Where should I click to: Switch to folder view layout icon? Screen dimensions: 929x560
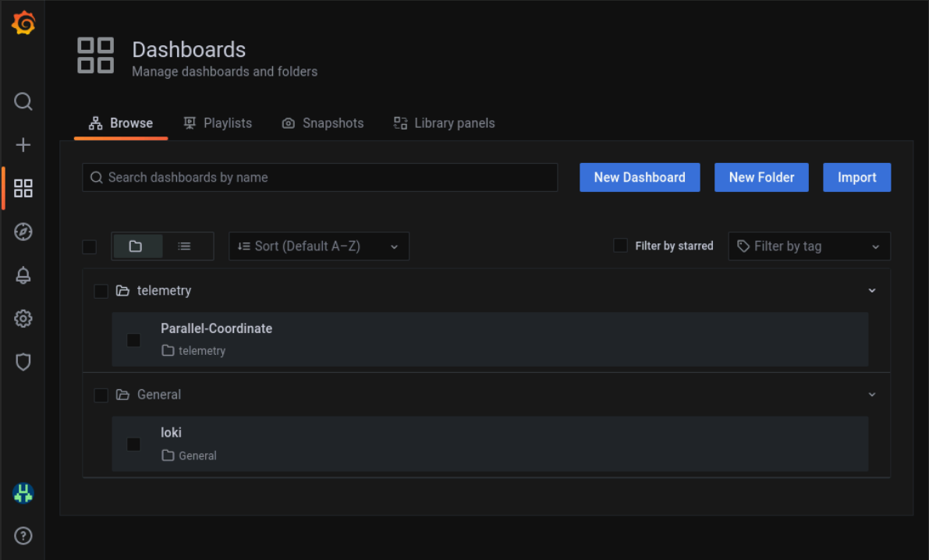pos(137,246)
